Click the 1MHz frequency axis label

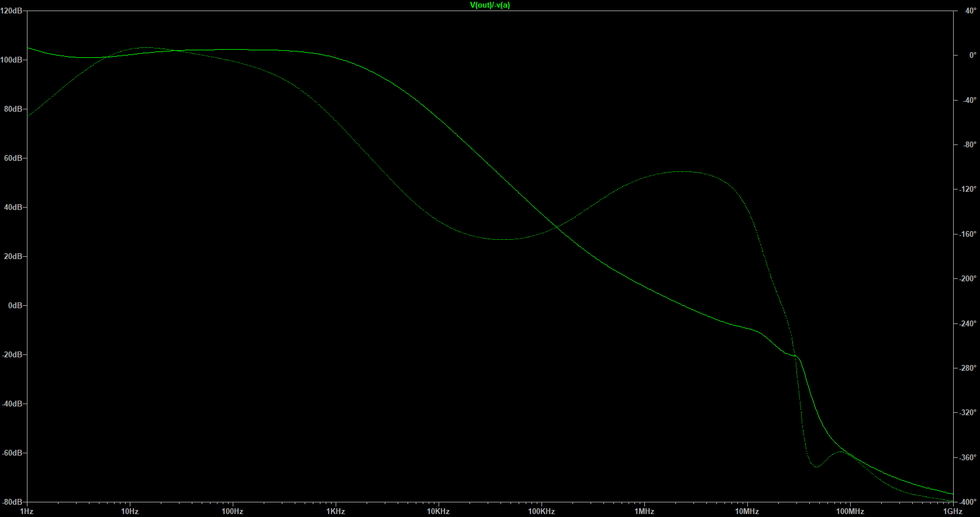coord(644,511)
